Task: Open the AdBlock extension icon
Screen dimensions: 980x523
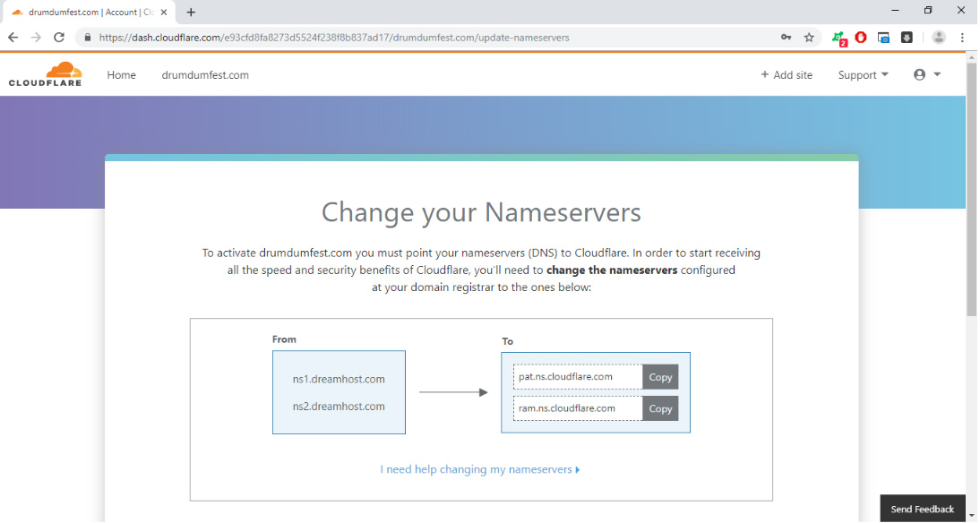Action: click(x=860, y=37)
